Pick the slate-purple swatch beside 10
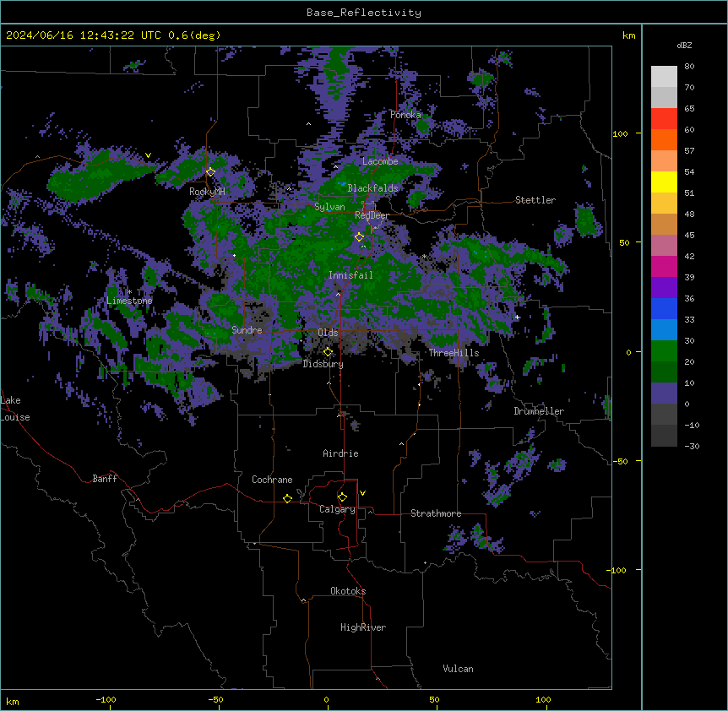 coord(664,393)
